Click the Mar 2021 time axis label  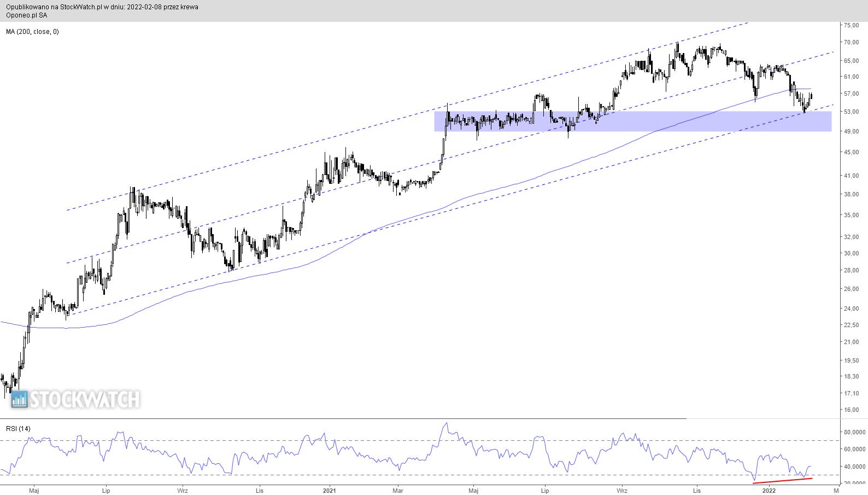398,491
